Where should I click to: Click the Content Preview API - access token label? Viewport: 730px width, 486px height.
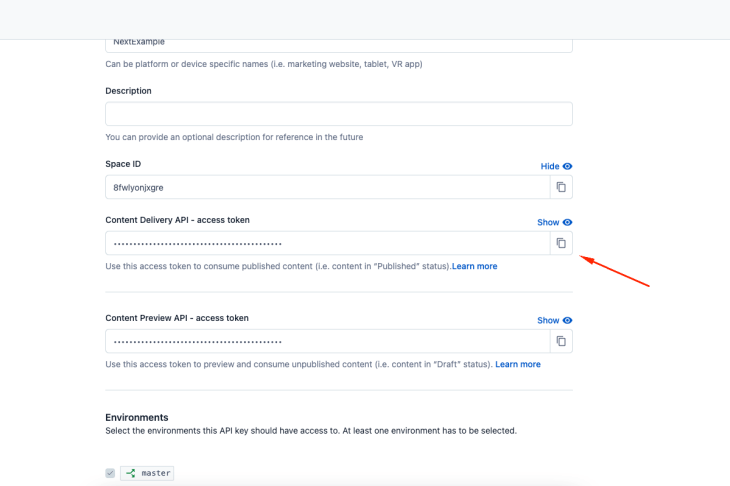(x=177, y=318)
